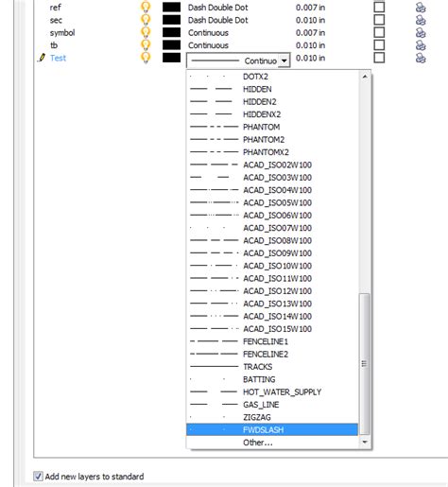Select the Test layer name
This screenshot has height=487, width=448.
click(x=58, y=58)
